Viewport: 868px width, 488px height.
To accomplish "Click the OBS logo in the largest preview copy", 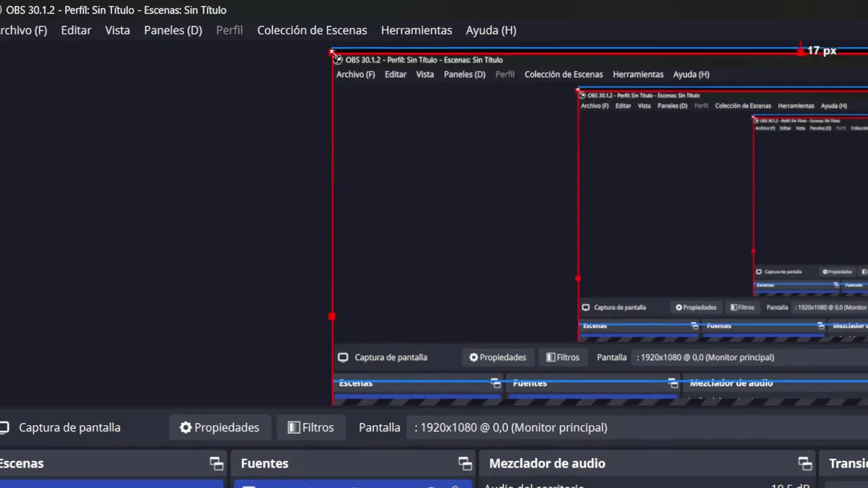I will point(338,60).
